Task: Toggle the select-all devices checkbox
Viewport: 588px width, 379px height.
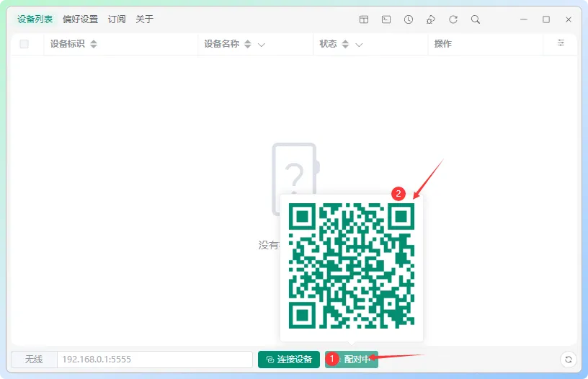Action: 24,44
